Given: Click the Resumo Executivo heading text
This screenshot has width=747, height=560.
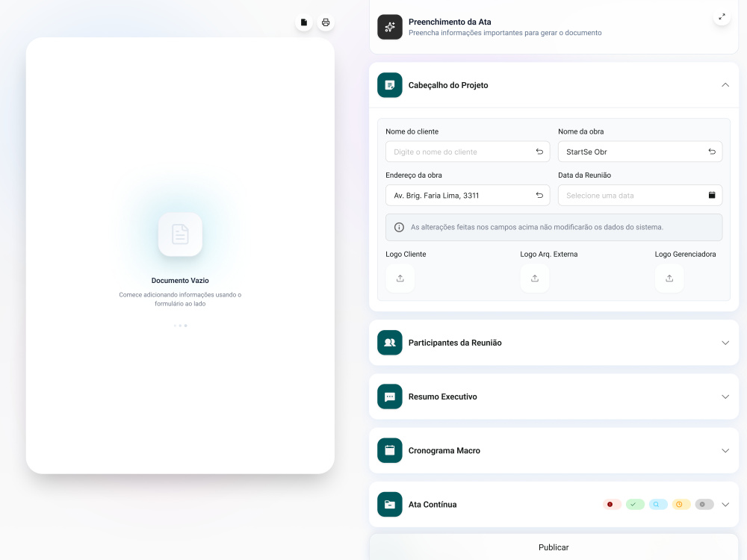Looking at the screenshot, I should (x=442, y=396).
